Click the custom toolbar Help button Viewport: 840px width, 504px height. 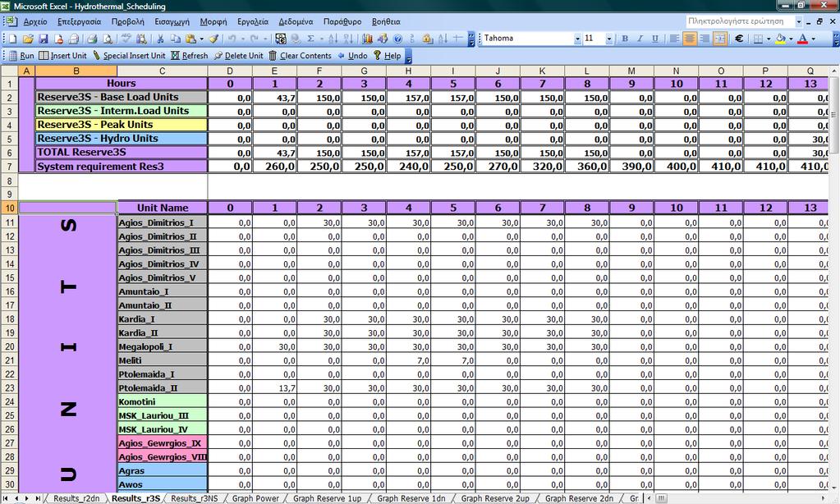point(387,56)
